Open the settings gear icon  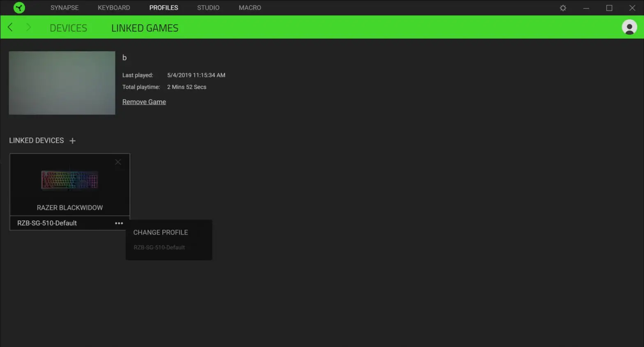[x=563, y=8]
